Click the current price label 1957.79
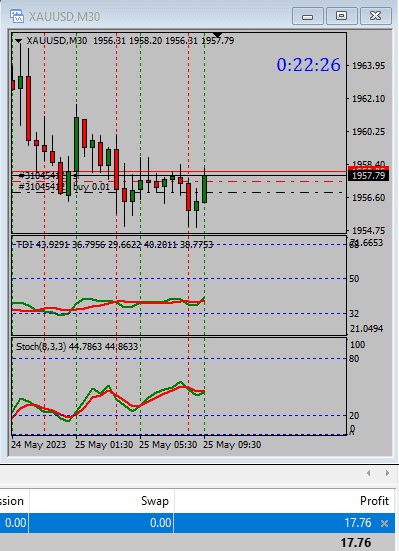The image size is (399, 551). click(368, 175)
